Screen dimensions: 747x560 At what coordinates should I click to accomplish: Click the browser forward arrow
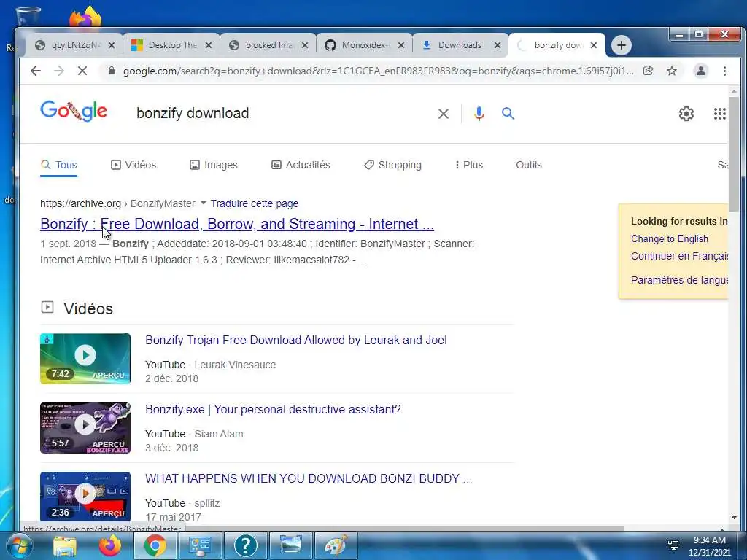tap(59, 71)
